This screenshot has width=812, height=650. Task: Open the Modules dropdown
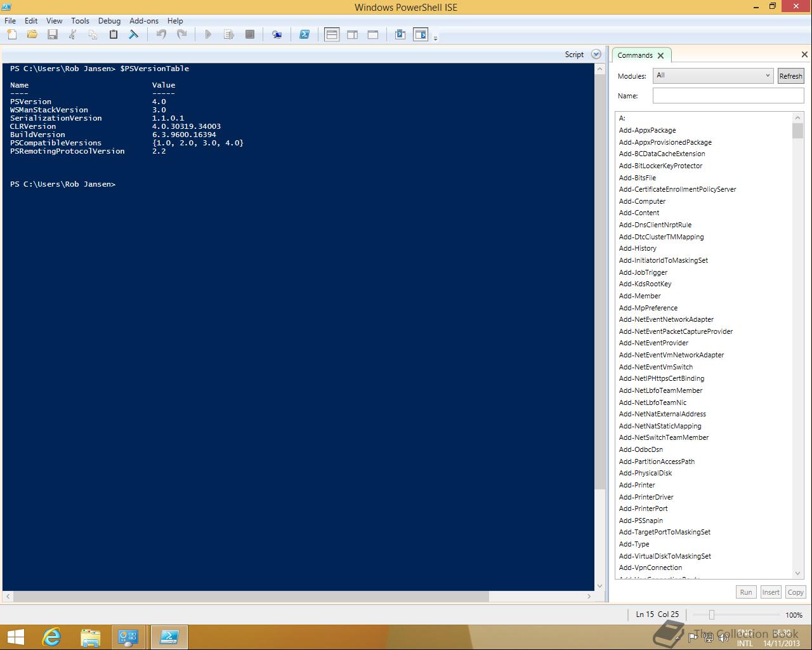tap(713, 76)
